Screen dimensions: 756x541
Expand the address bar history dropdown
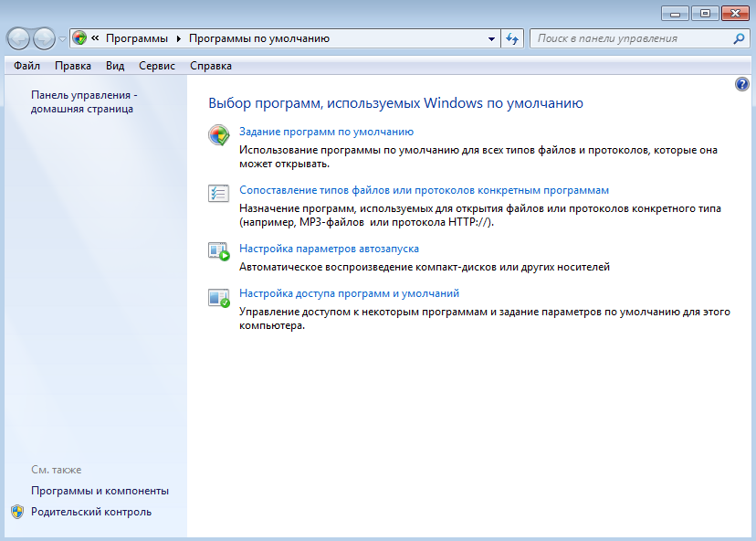(x=491, y=38)
